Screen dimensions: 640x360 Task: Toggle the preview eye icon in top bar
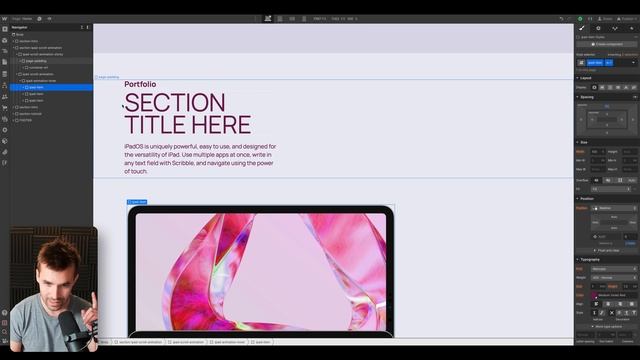tap(49, 19)
